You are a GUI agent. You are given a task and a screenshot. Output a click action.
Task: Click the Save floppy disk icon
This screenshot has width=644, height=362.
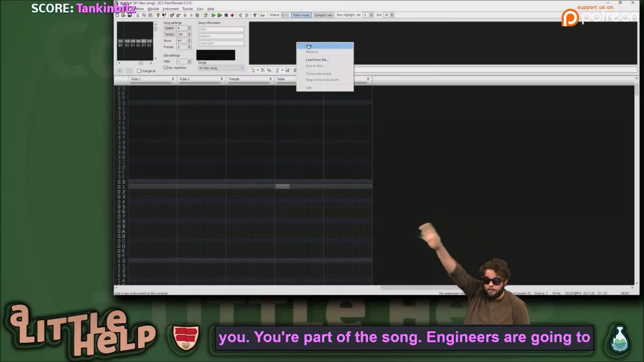(x=129, y=15)
